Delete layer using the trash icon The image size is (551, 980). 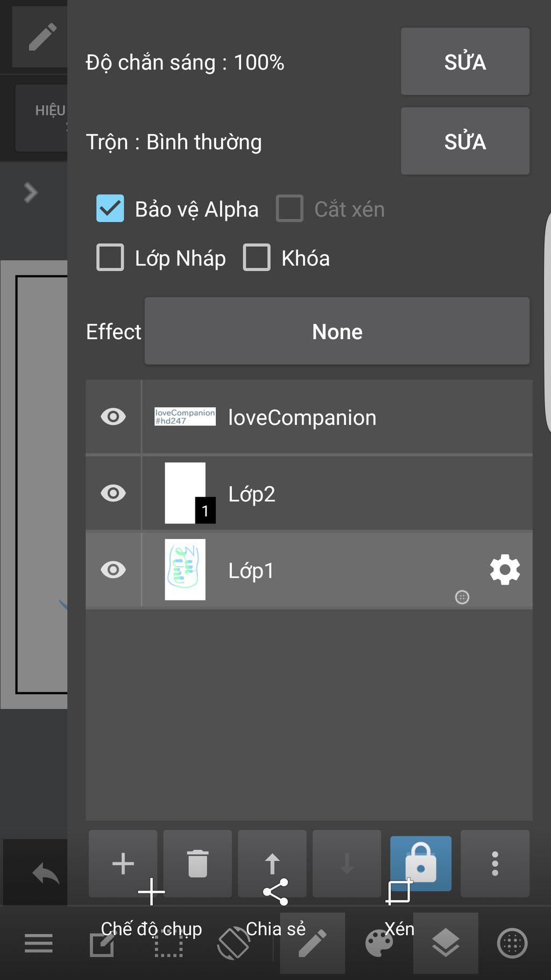[197, 863]
